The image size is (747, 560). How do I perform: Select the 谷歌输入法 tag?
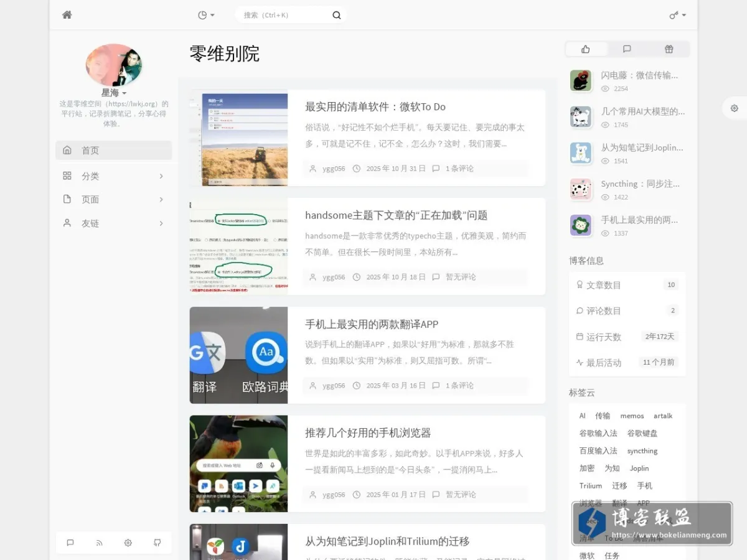(x=598, y=433)
